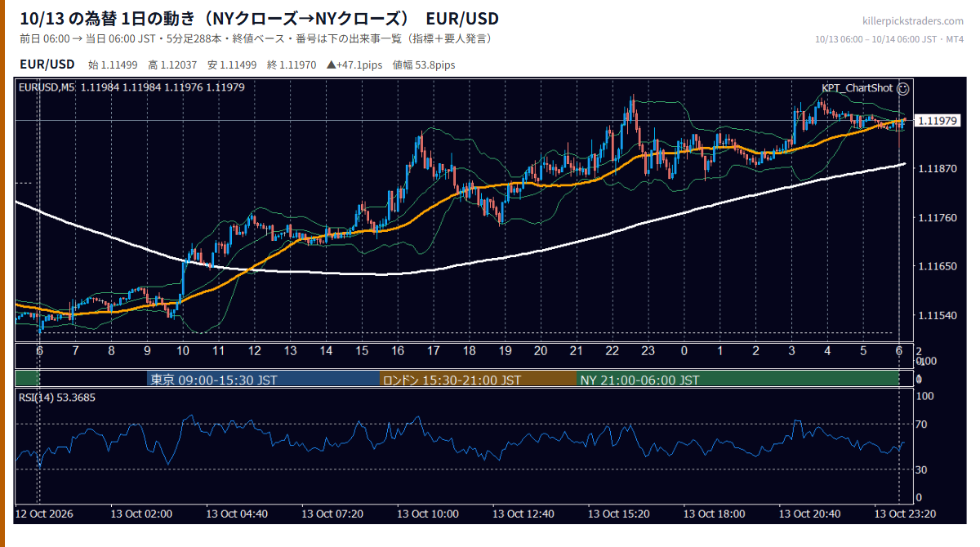Click the smiley face icon beside KPT_ChartShot
Viewport: 980px width, 547px height.
902,88
